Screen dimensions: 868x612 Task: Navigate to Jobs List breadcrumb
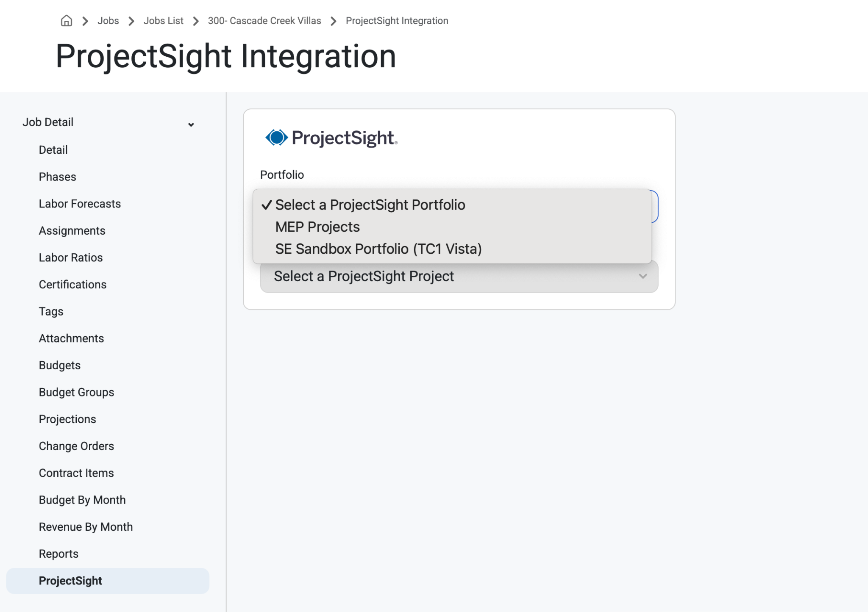(x=163, y=21)
